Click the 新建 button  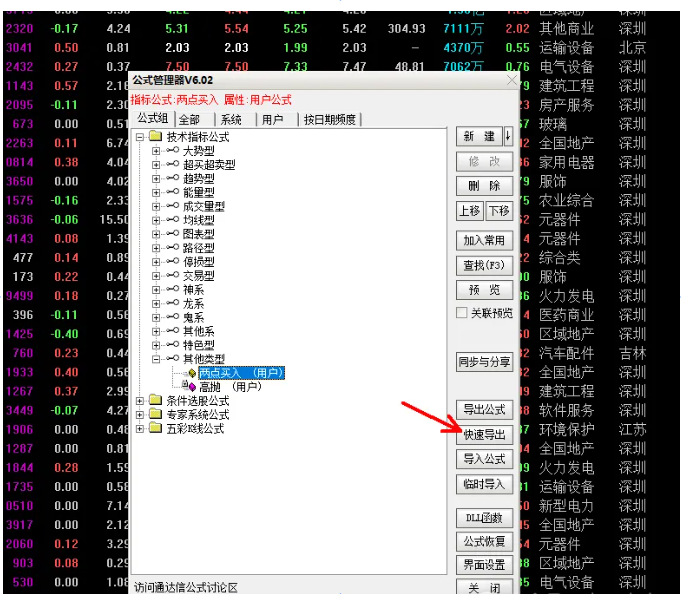(479, 136)
